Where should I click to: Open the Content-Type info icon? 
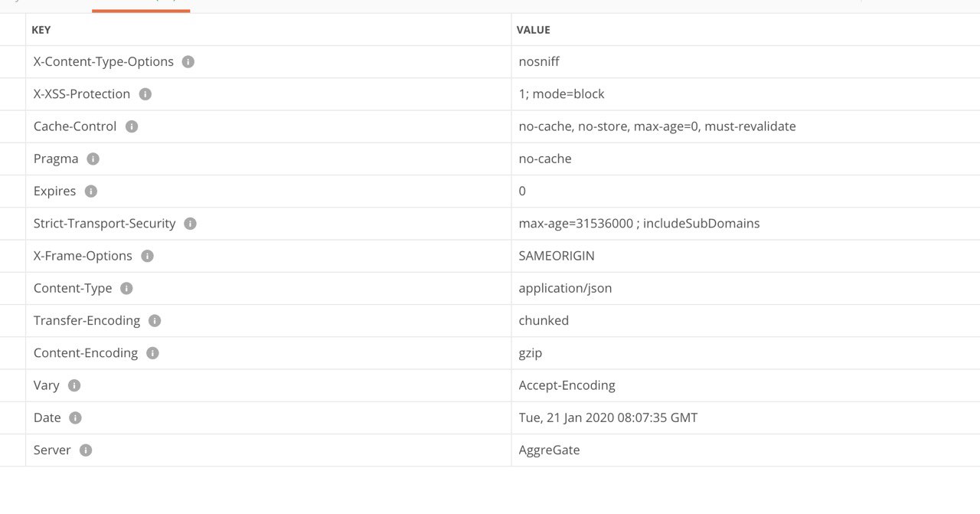127,289
